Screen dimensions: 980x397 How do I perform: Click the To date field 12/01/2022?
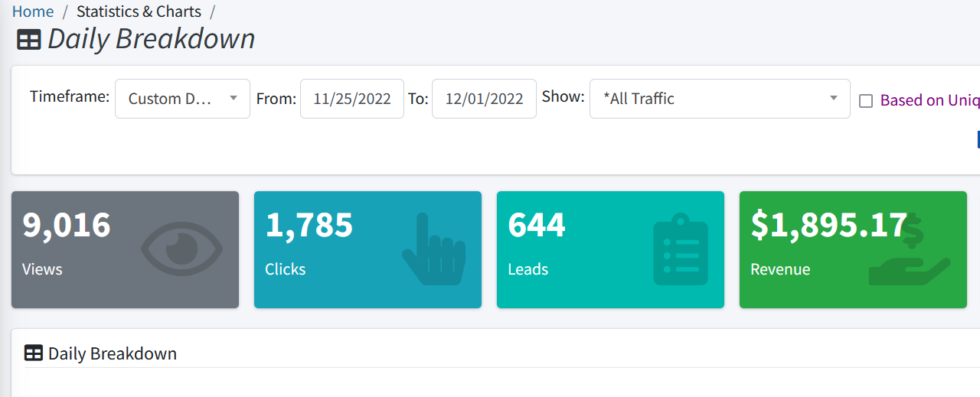(484, 99)
